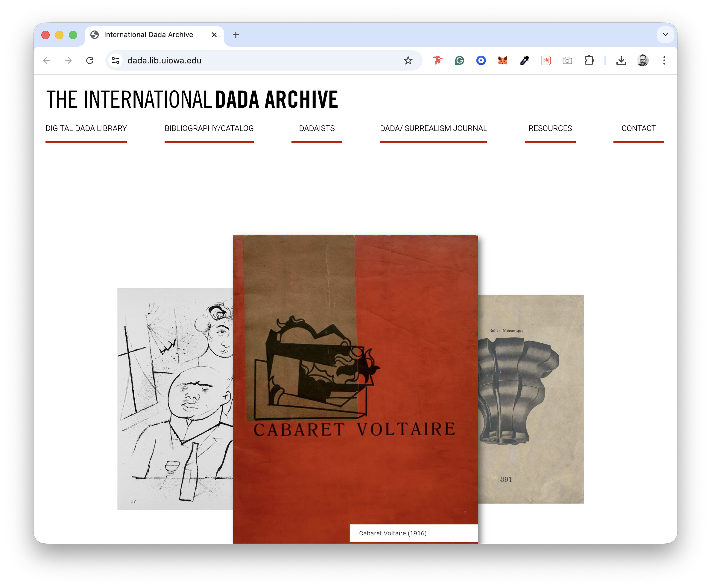Select the 391 Ballet Mécanique cover thumbnail
Viewport: 711px width, 588px height.
coord(531,399)
